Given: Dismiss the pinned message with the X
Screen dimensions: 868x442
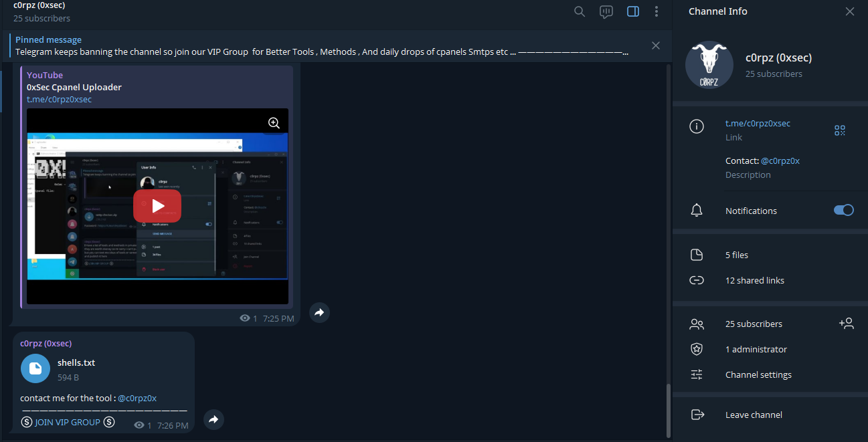Looking at the screenshot, I should pyautogui.click(x=655, y=45).
